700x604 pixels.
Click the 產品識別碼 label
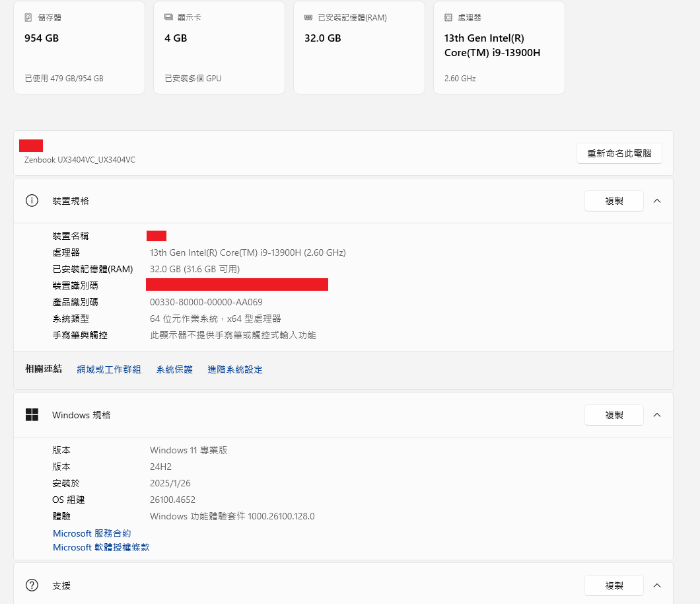75,302
